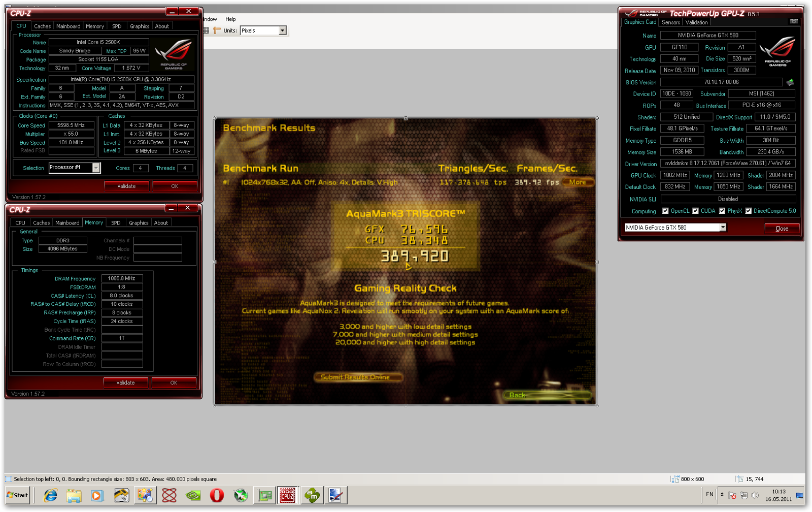Open SPD tab in bottom CPU-Z window
Screen dimensions: 812x512
click(x=116, y=223)
